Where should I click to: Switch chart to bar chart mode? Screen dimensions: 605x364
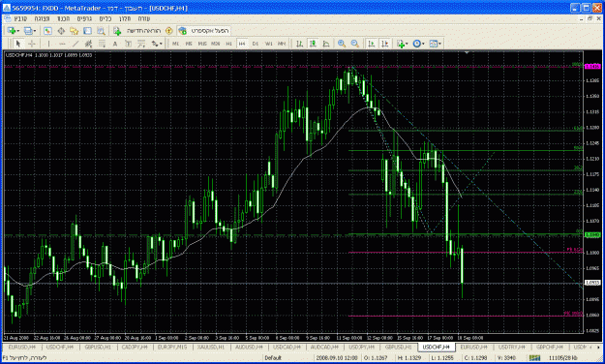(x=299, y=44)
